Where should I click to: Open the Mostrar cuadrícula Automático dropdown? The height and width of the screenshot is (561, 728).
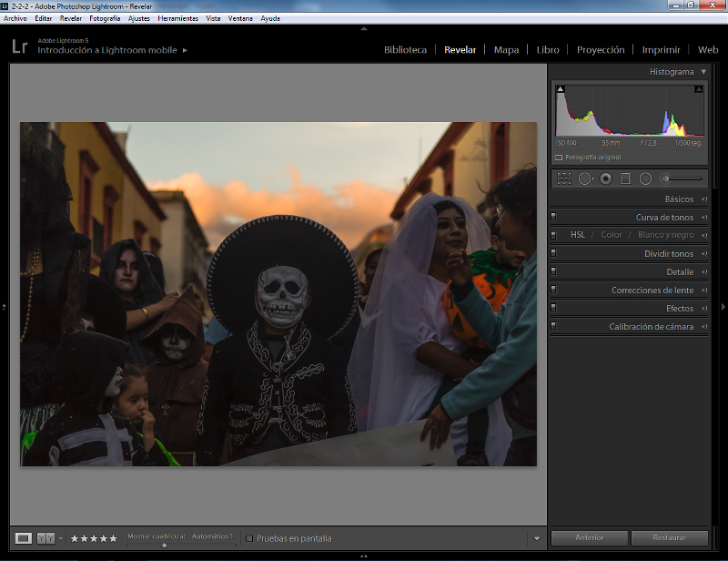(213, 536)
